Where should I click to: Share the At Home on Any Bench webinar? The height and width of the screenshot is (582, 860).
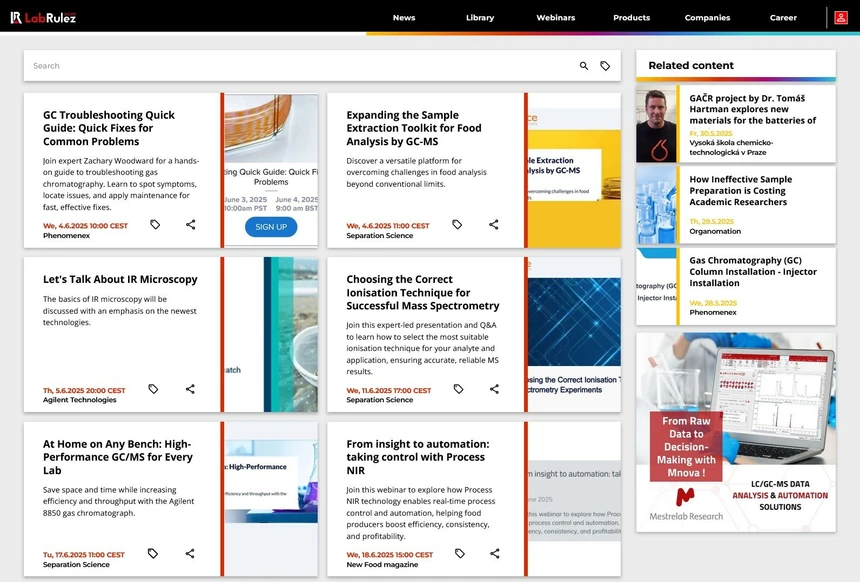point(190,553)
